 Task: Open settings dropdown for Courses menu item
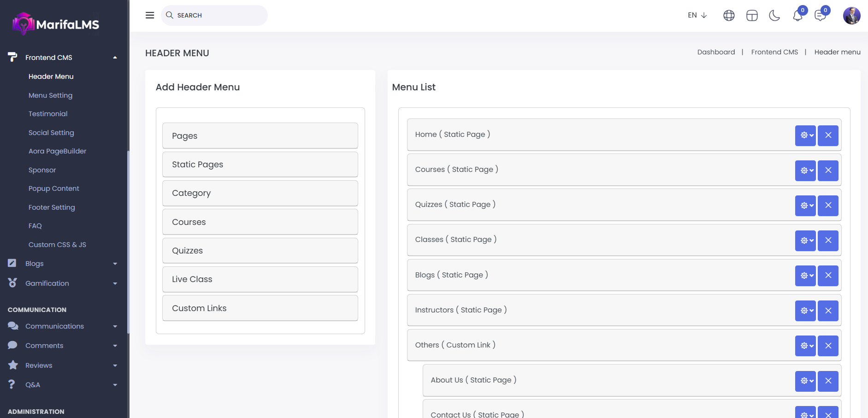tap(805, 171)
